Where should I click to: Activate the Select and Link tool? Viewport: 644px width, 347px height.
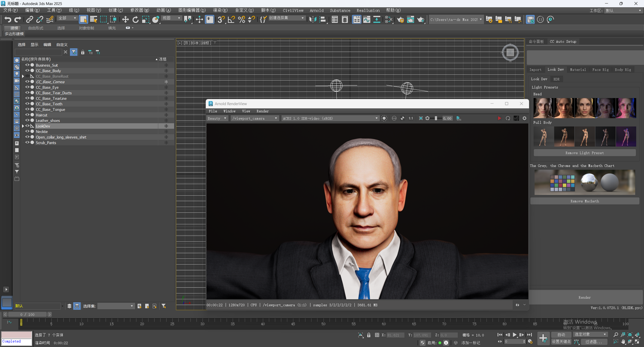29,19
